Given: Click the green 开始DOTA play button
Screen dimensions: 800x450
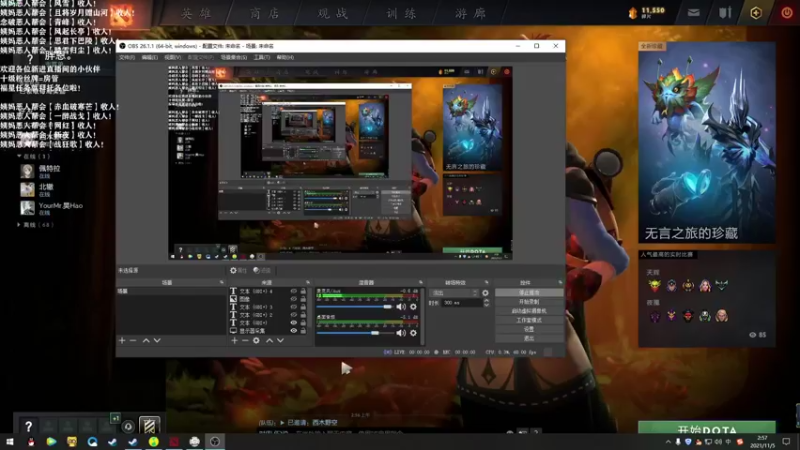Looking at the screenshot, I should [x=707, y=429].
